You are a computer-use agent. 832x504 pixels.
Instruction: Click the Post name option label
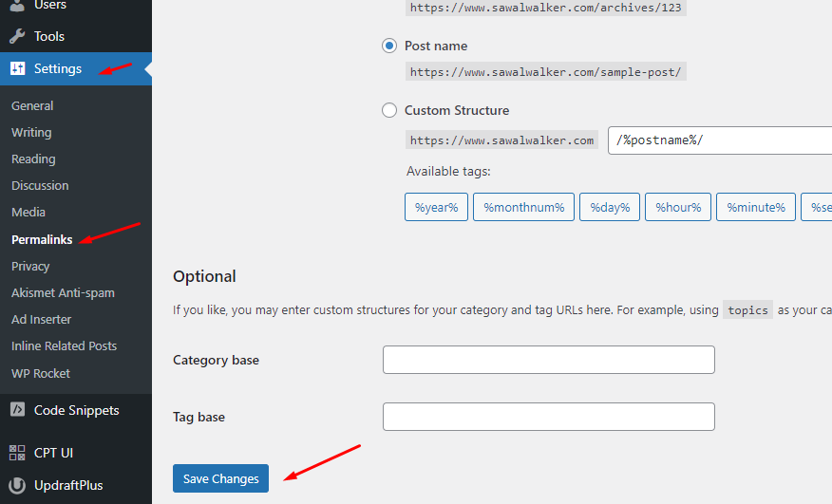[x=436, y=46]
